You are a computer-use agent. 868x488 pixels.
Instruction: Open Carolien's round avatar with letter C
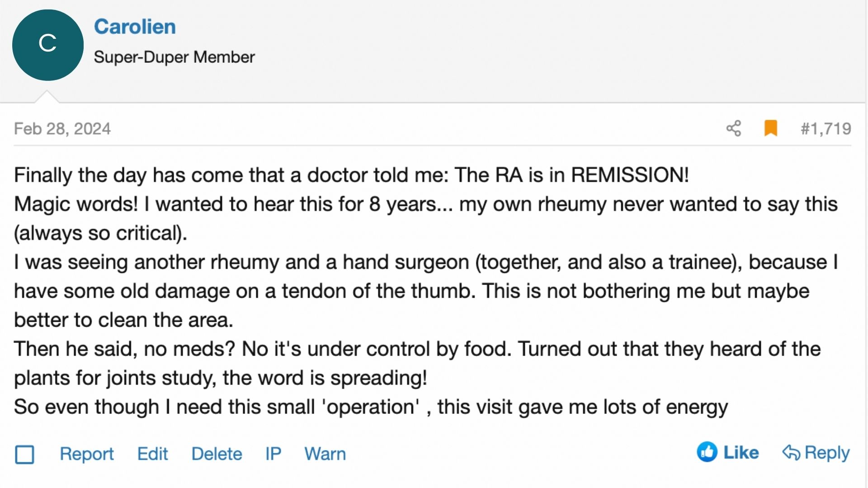pos(48,45)
